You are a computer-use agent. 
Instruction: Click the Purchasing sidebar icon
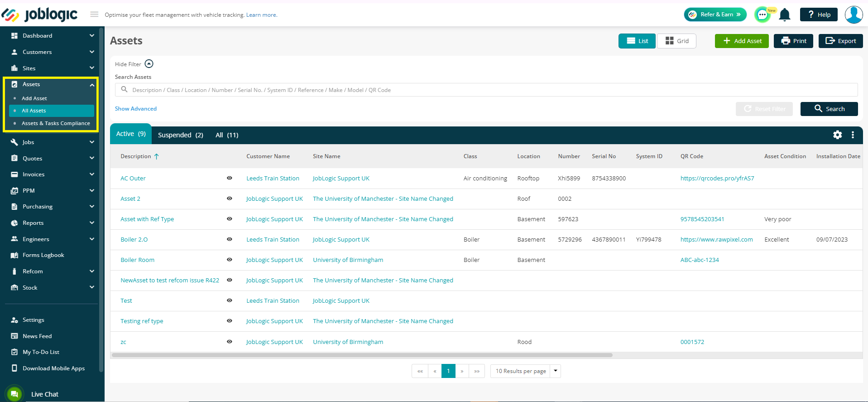14,207
